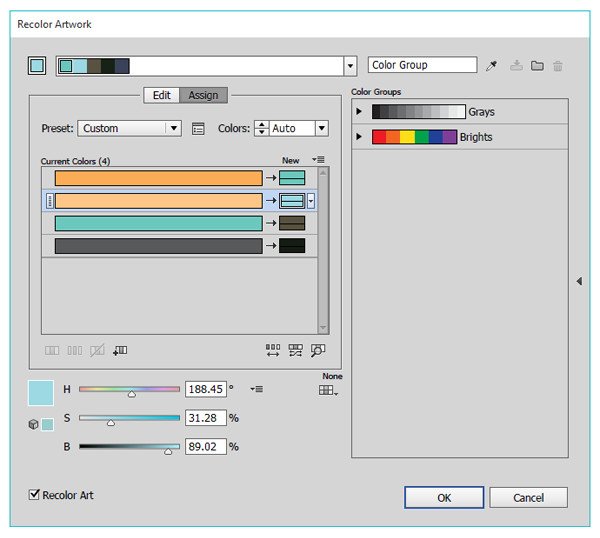Image resolution: width=600 pixels, height=538 pixels.
Task: Open Color Reduction Options beside the Preset
Action: (x=198, y=128)
